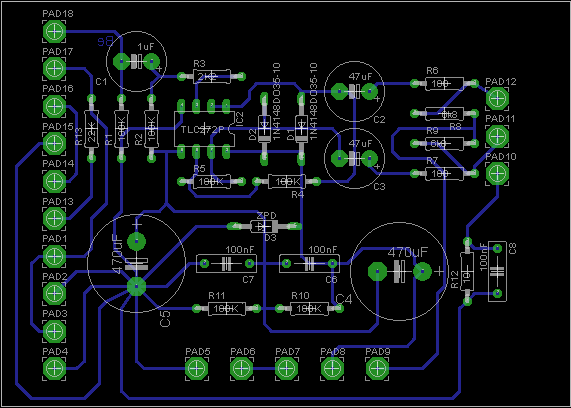The width and height of the screenshot is (571, 408).
Task: Select the 470uF capacitor C5
Action: coord(137,263)
